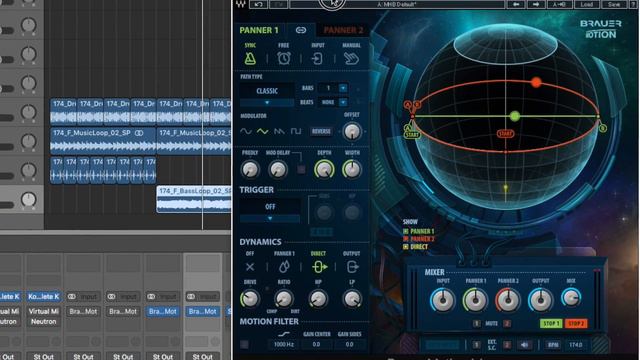Click speaker icon beside Ext S.C.
This screenshot has width=640, height=360.
(524, 345)
